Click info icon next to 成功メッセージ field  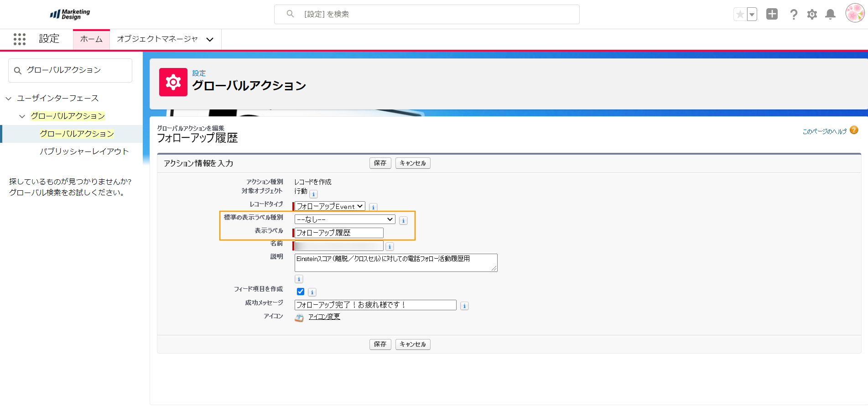[464, 306]
